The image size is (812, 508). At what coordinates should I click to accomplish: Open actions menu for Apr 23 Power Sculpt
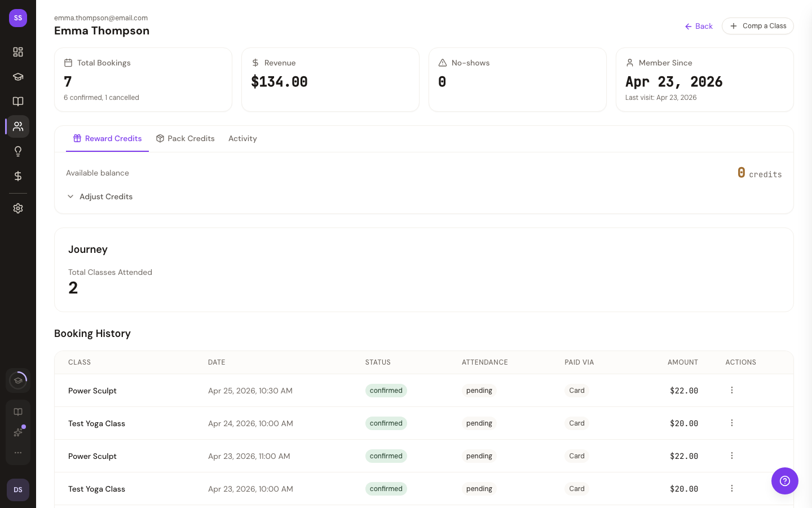731,456
